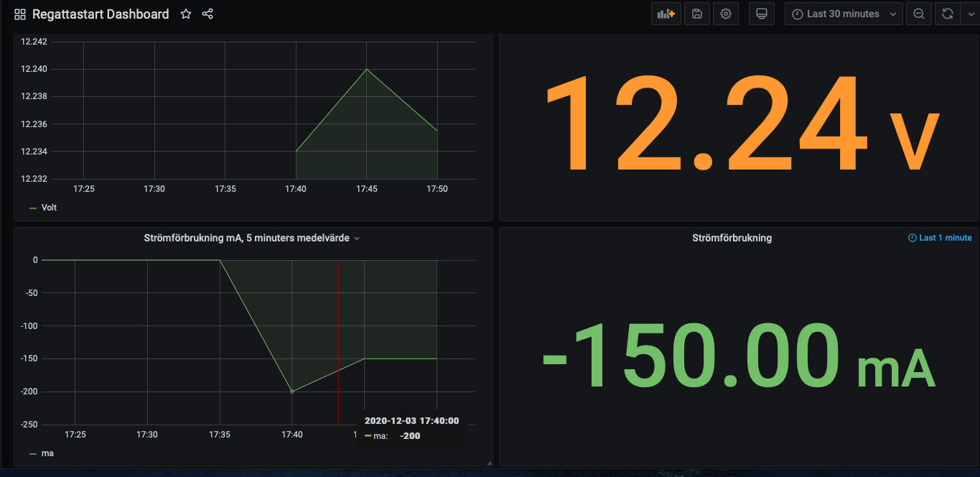
Task: Share the dashboard
Action: tap(207, 14)
